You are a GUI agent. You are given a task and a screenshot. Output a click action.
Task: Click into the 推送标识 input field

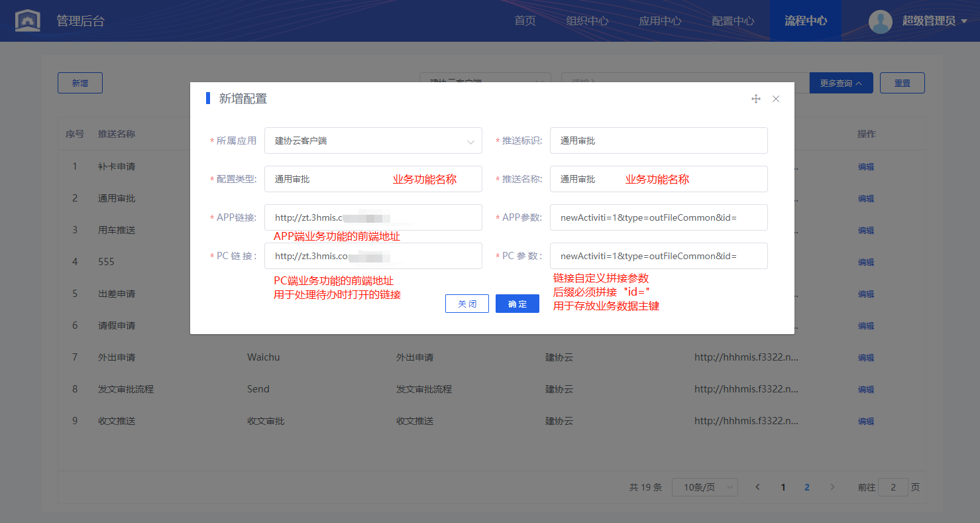click(658, 141)
